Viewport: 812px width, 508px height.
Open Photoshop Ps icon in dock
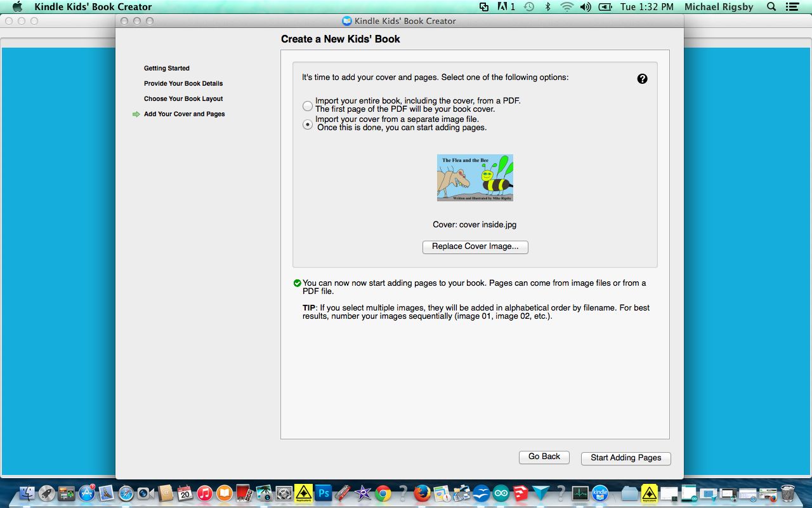point(323,493)
